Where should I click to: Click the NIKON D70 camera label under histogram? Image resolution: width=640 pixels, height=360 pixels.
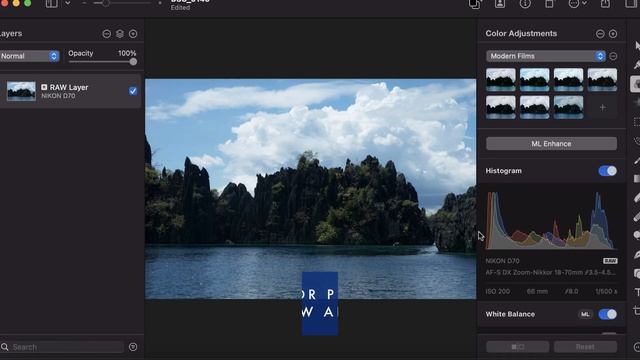point(502,261)
